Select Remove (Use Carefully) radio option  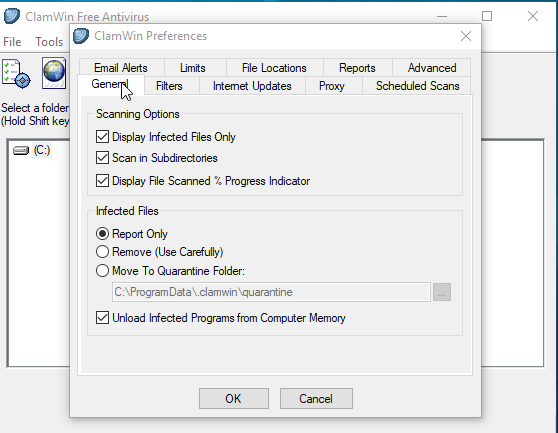click(x=102, y=252)
